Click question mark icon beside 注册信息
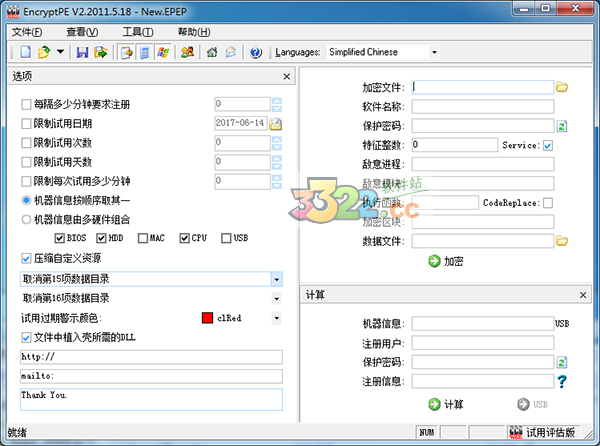The image size is (600, 446). tap(561, 381)
